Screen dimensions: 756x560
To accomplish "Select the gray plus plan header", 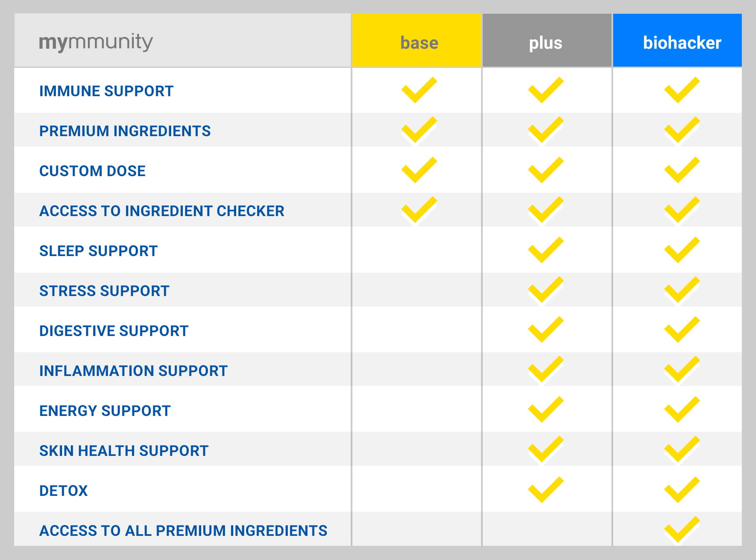I will [547, 40].
